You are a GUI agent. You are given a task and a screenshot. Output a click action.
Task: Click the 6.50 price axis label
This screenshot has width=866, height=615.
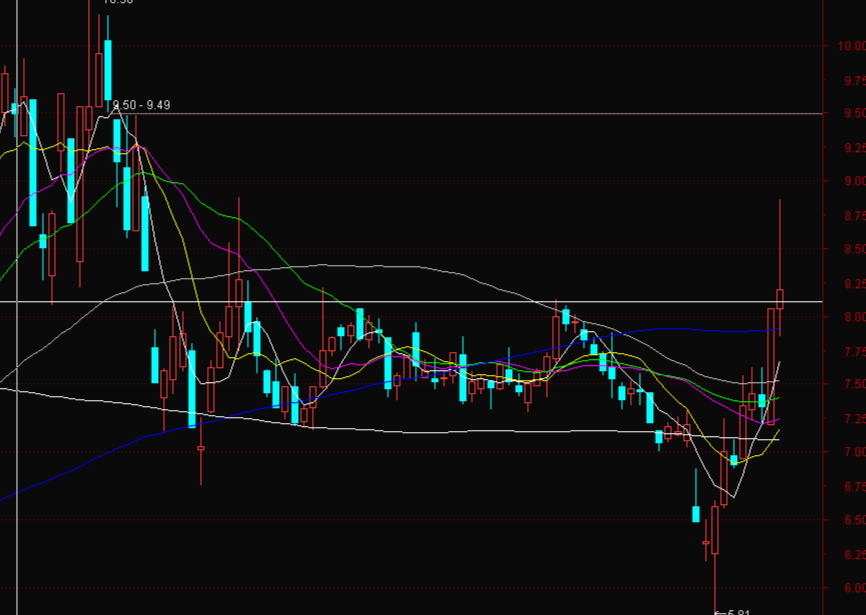(854, 520)
